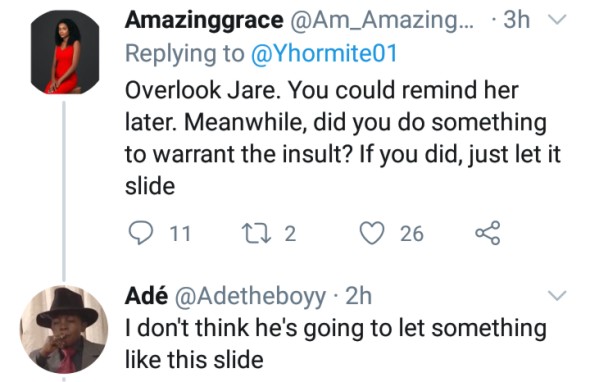Image resolution: width=590 pixels, height=382 pixels.
Task: View the 26 likes count
Action: pyautogui.click(x=412, y=234)
